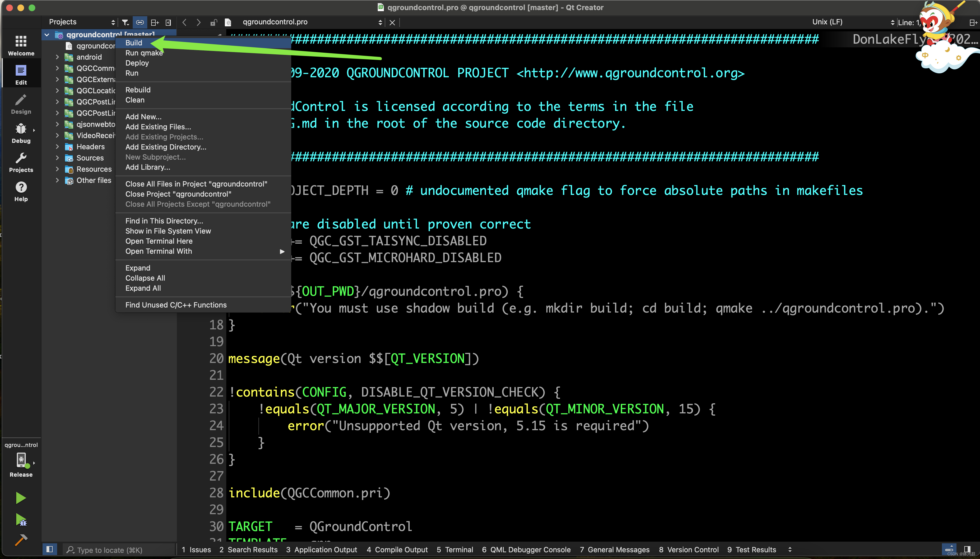Screen dimensions: 980x559
Task: Choose Add Library... entry
Action: (x=203, y=167)
